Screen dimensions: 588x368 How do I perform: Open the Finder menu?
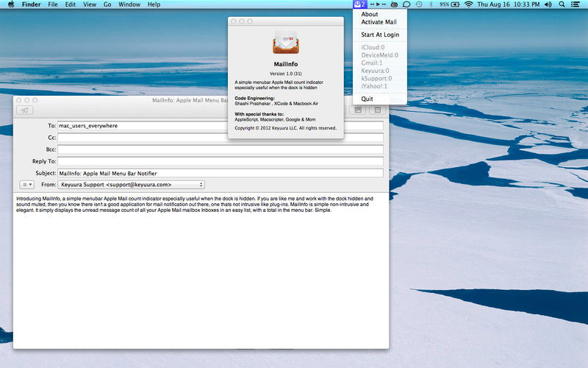point(31,4)
